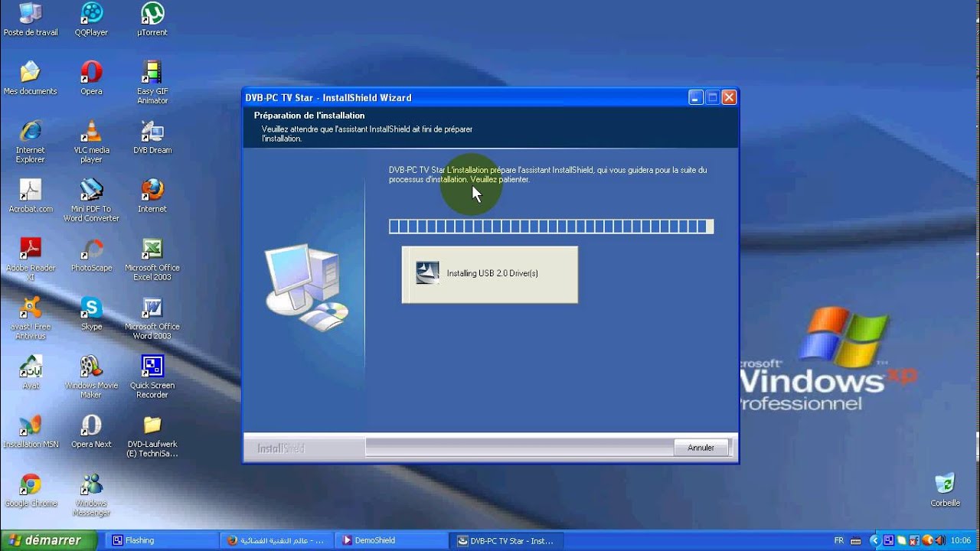This screenshot has width=980, height=551.
Task: Minimize the InstallShield Wizard window
Action: coord(695,97)
